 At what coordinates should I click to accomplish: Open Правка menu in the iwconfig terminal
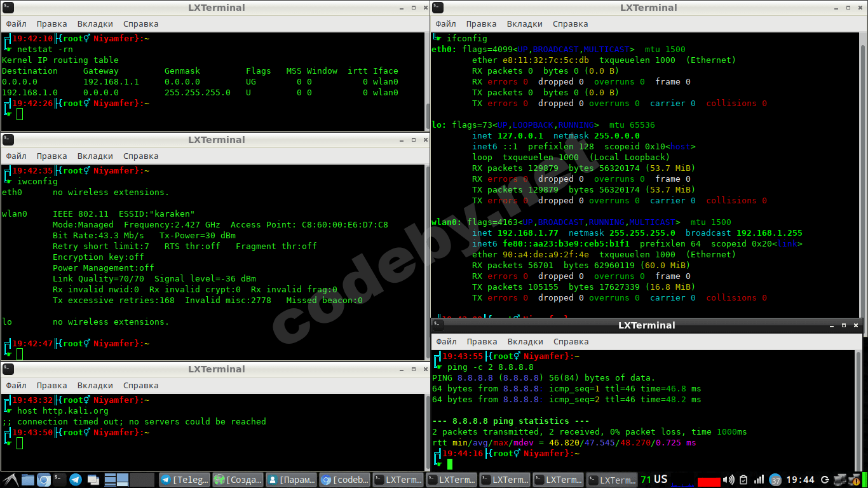(x=51, y=156)
